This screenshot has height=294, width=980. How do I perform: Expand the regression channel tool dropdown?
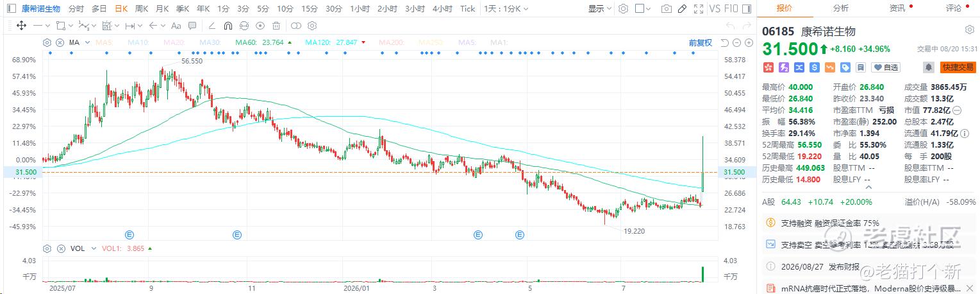pyautogui.click(x=117, y=26)
